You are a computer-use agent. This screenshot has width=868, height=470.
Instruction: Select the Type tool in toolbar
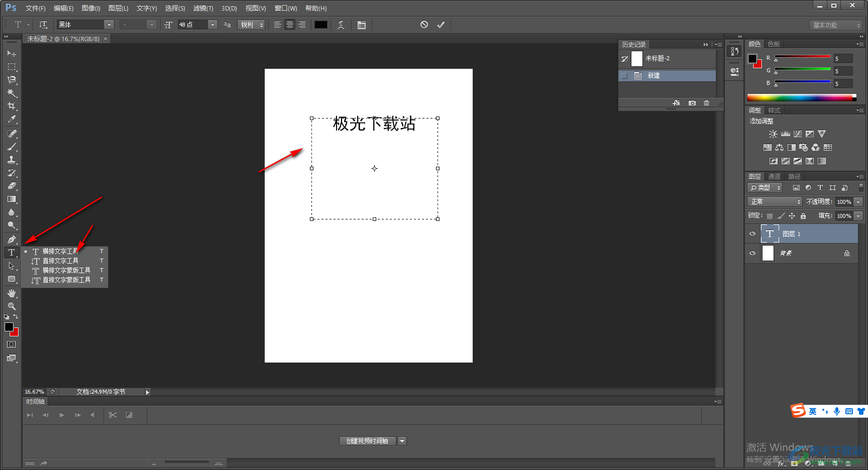click(12, 253)
